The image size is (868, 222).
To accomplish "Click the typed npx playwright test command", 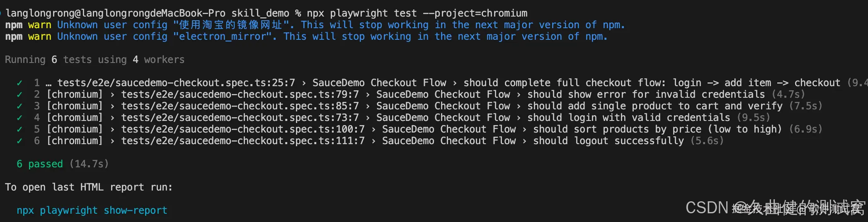I will pos(417,13).
